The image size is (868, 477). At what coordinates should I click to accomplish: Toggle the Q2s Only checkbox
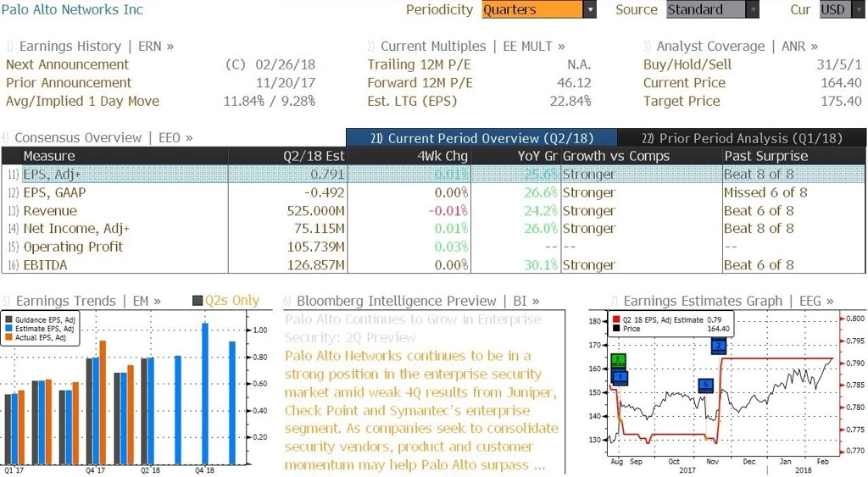[x=198, y=301]
